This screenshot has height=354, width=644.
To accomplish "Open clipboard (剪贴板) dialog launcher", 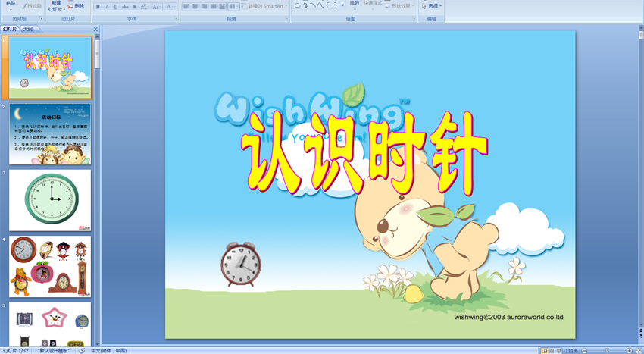I will [x=41, y=19].
